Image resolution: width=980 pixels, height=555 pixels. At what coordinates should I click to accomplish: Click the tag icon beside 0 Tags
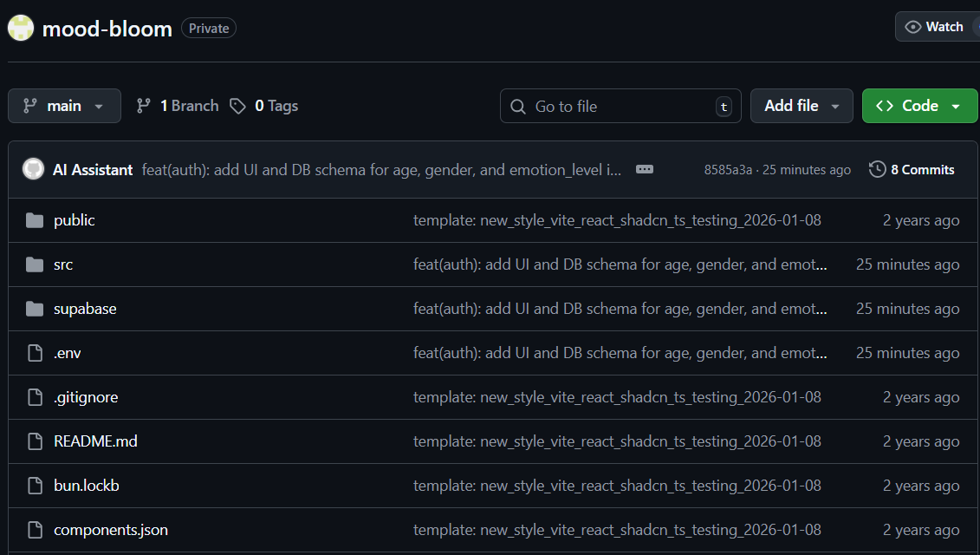(x=237, y=107)
